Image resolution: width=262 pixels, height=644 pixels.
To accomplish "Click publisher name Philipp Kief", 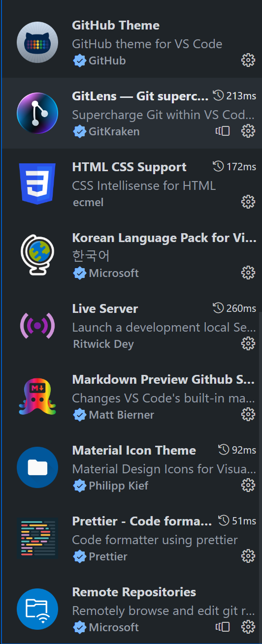I will click(119, 486).
